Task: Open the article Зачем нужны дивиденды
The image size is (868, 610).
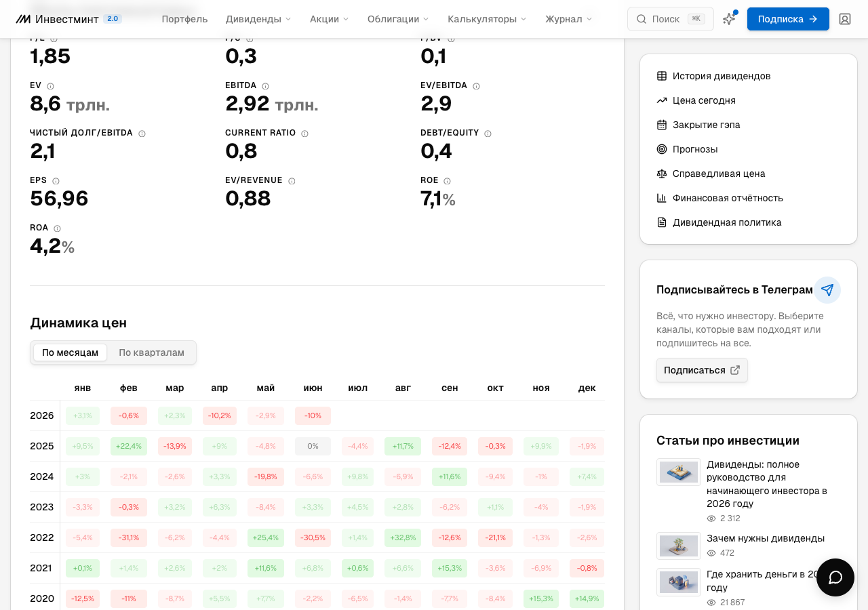Action: (x=766, y=538)
